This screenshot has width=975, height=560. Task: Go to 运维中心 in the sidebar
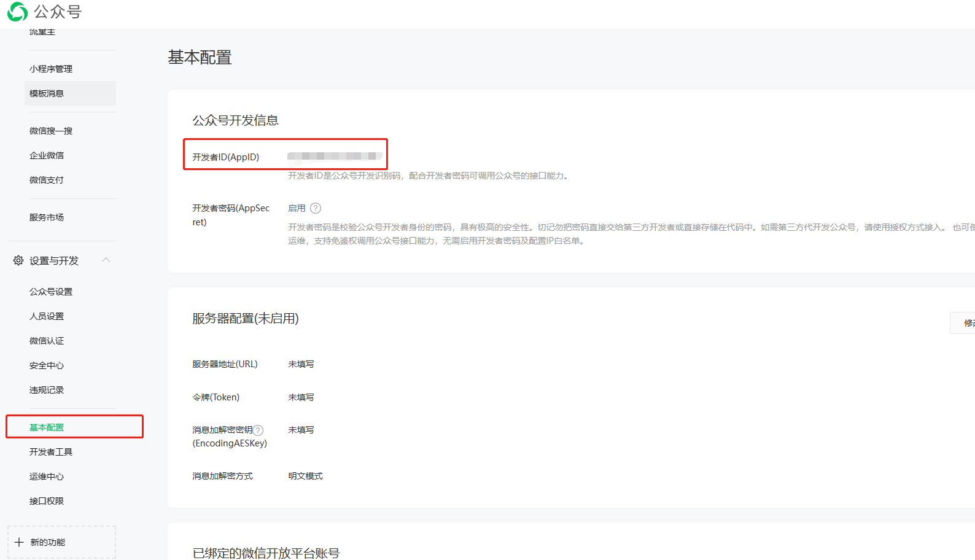point(47,476)
